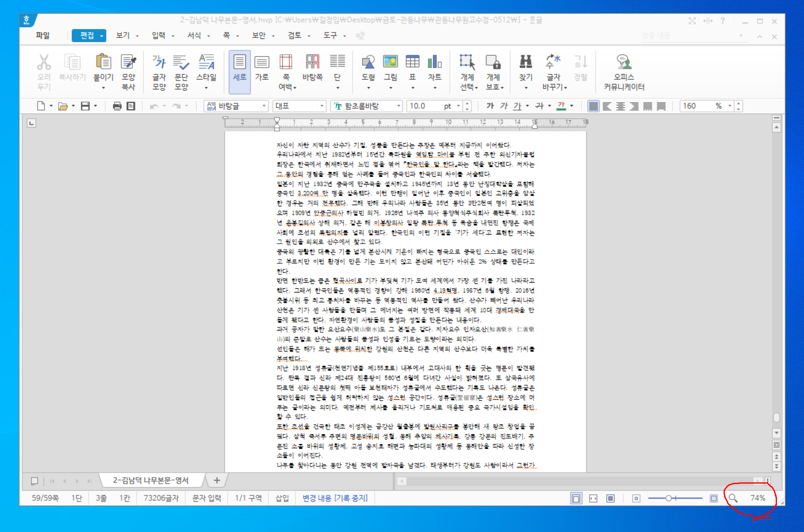This screenshot has height=532, width=804.
Task: Click the 74% zoom percentage
Action: pos(758,498)
